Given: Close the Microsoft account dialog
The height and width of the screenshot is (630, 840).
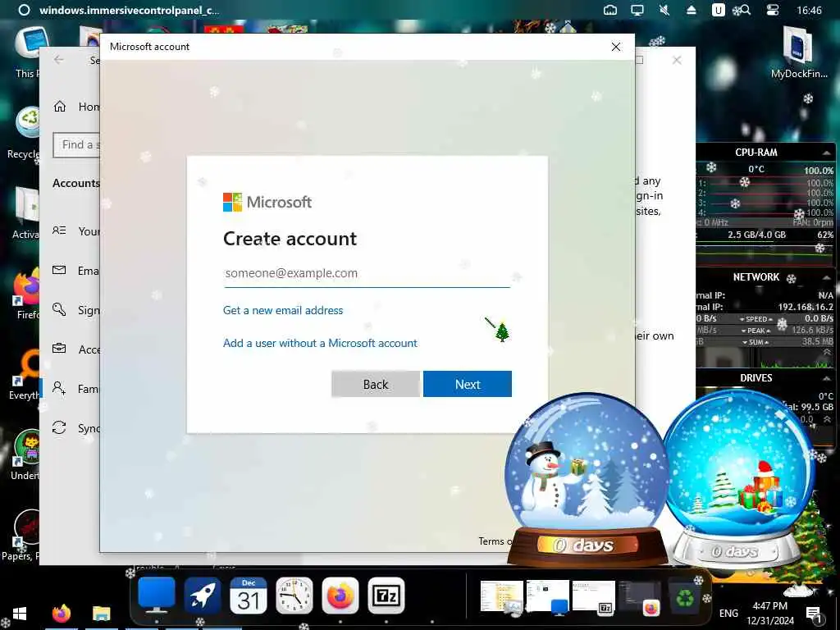Looking at the screenshot, I should point(616,47).
